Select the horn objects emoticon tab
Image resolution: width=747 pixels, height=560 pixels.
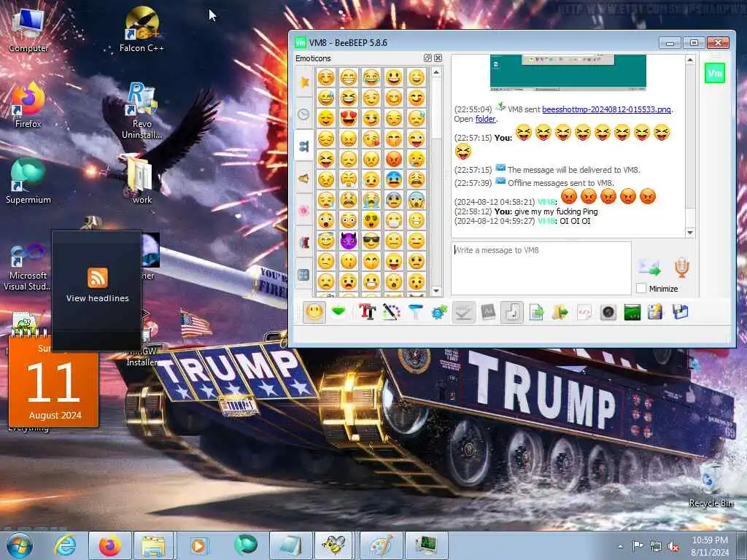pyautogui.click(x=304, y=178)
